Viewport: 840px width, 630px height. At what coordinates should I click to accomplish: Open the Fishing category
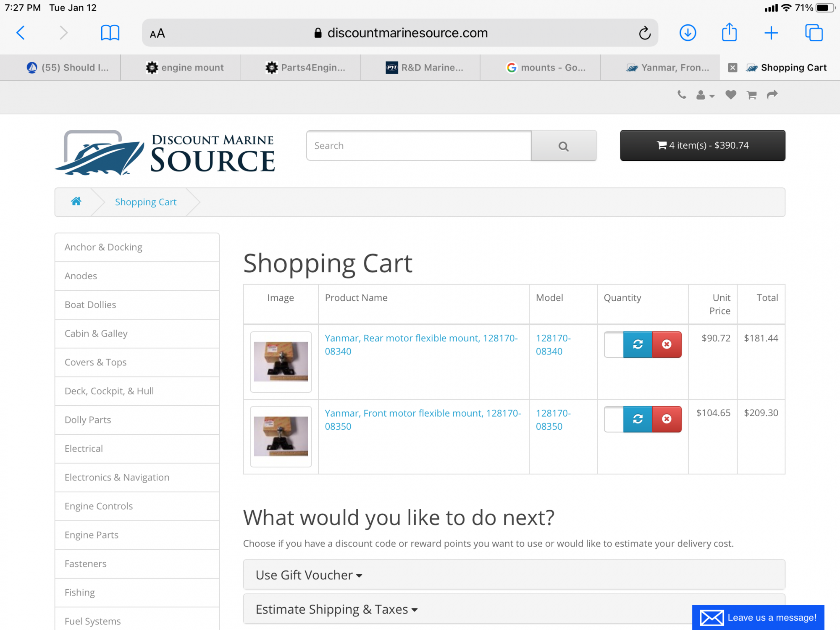(x=137, y=593)
